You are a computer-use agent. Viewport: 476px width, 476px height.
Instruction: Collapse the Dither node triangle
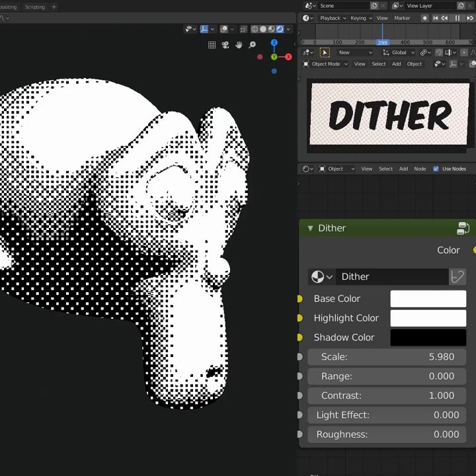click(x=310, y=228)
